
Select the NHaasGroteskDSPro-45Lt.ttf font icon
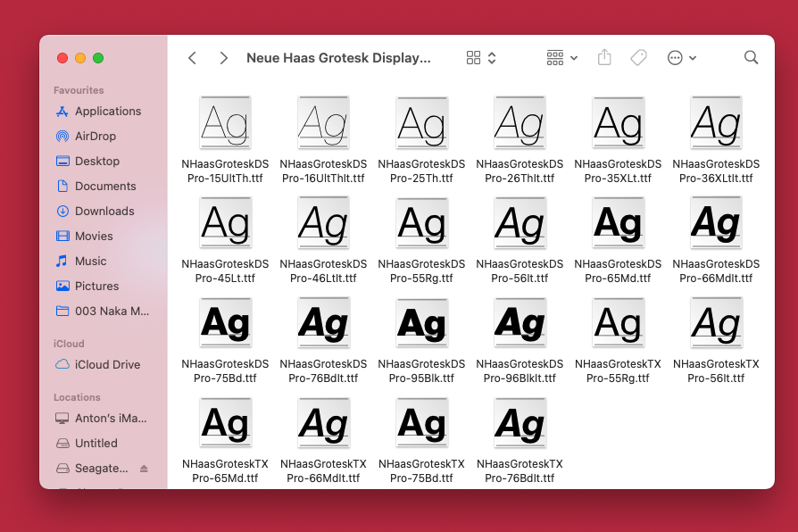(x=225, y=222)
